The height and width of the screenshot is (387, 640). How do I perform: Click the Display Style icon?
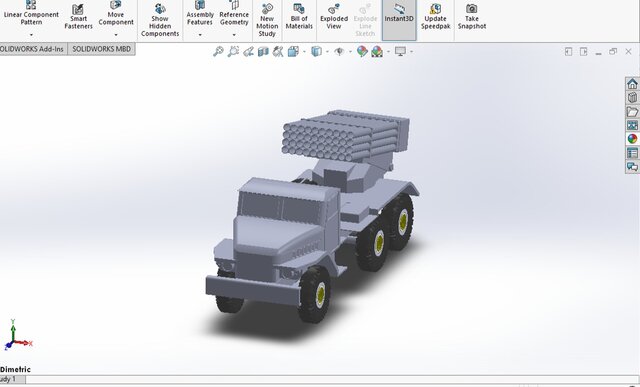(x=316, y=51)
